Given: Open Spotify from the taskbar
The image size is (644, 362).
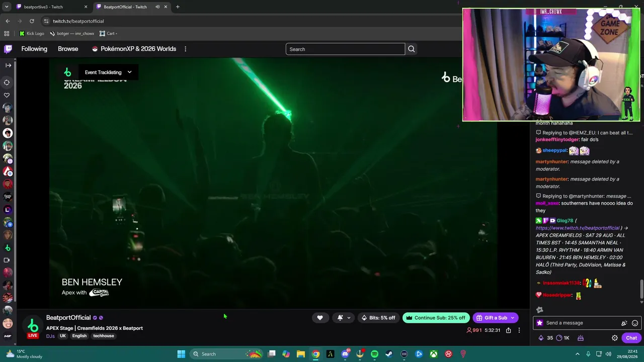Looking at the screenshot, I should [374, 354].
